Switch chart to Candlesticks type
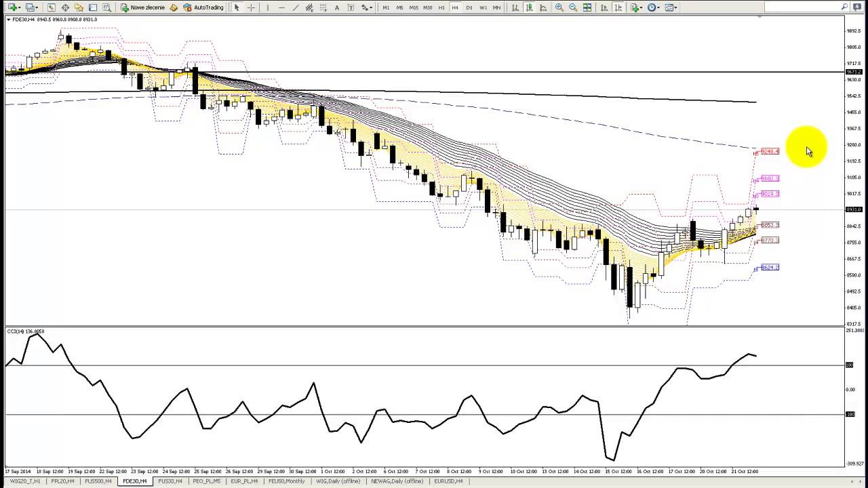 (530, 7)
